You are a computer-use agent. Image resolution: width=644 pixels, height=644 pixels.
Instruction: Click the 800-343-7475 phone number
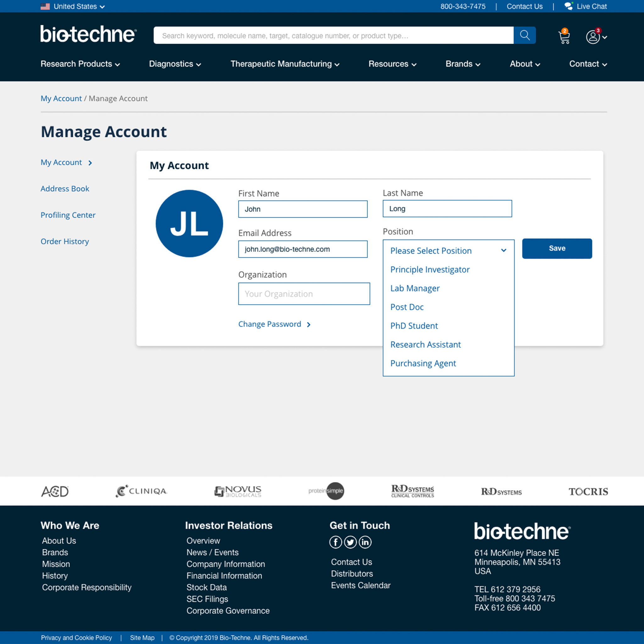[x=463, y=6]
